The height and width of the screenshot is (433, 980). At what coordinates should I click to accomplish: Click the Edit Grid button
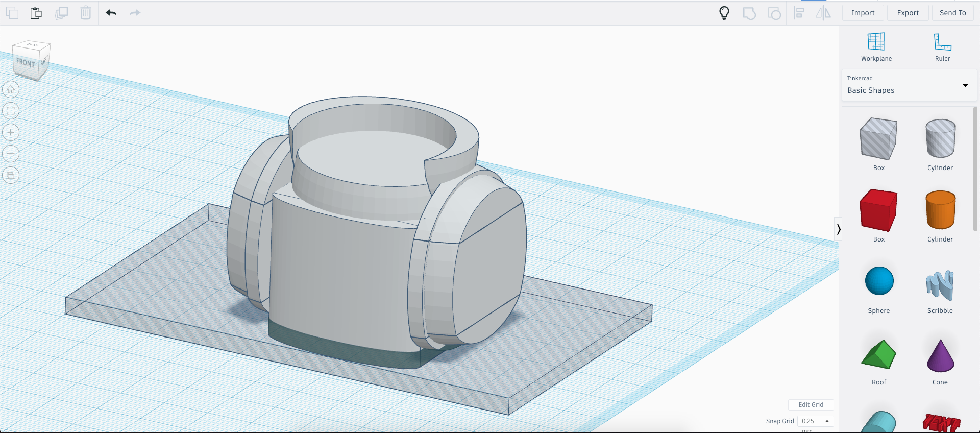pos(811,405)
